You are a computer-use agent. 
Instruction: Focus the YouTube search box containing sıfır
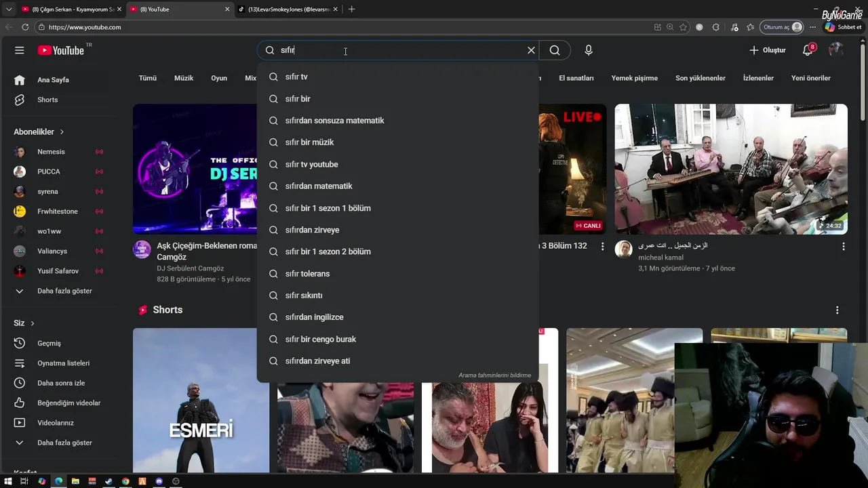point(399,50)
